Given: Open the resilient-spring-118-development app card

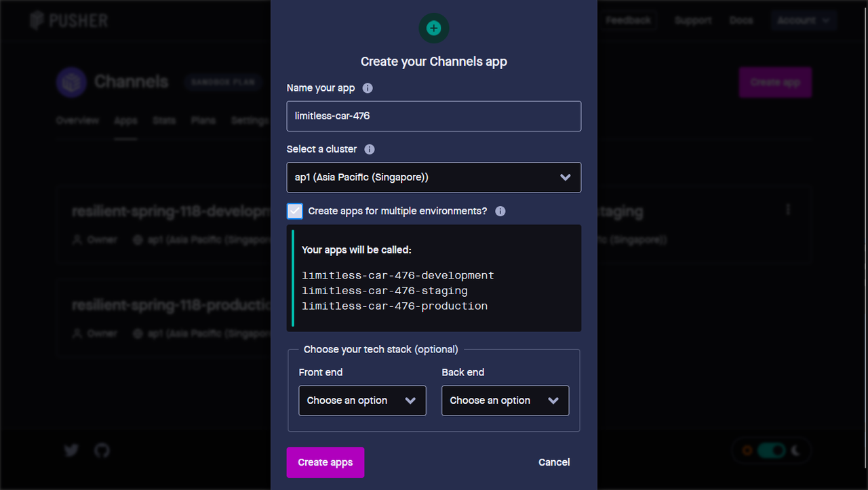Looking at the screenshot, I should 165,224.
